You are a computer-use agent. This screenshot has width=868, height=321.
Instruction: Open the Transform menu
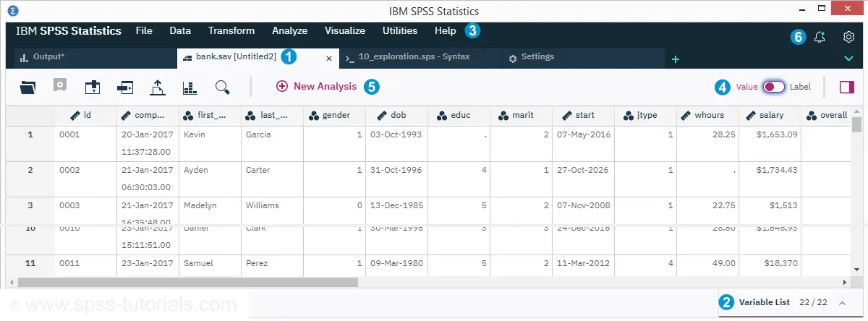pos(231,31)
